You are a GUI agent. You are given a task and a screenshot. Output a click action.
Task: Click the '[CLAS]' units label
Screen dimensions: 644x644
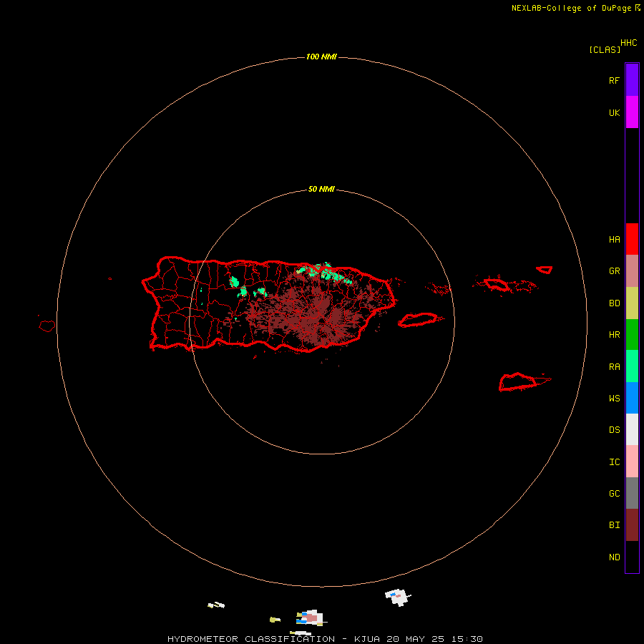pyautogui.click(x=605, y=49)
